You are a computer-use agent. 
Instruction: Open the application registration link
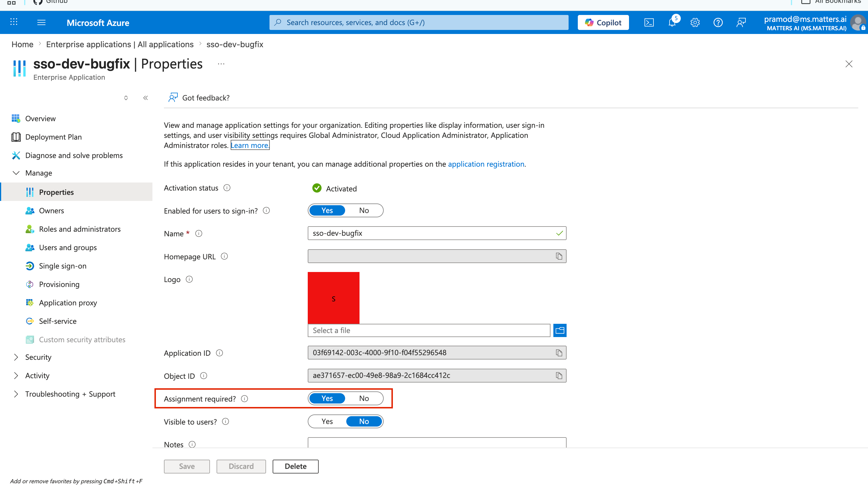(486, 164)
